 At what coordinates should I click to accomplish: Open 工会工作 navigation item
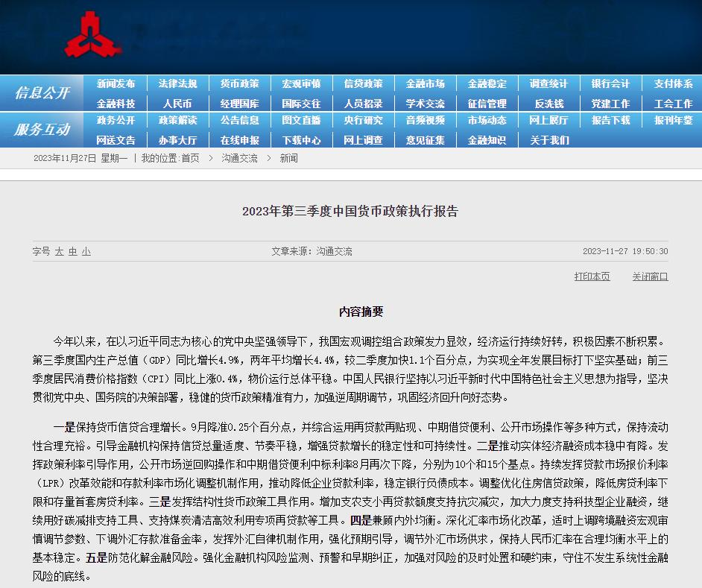[673, 104]
